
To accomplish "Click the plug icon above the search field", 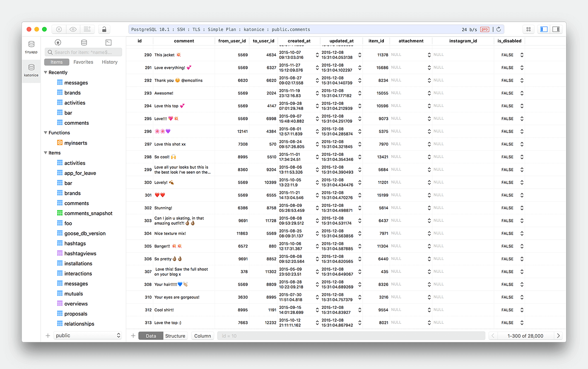I will pyautogui.click(x=58, y=42).
